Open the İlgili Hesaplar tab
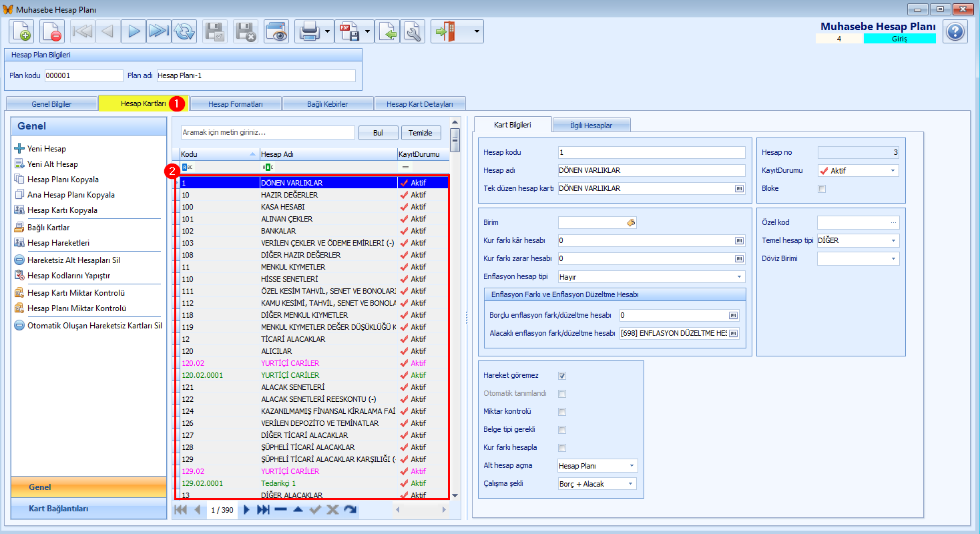Screen dimensions: 980x534 coord(591,125)
